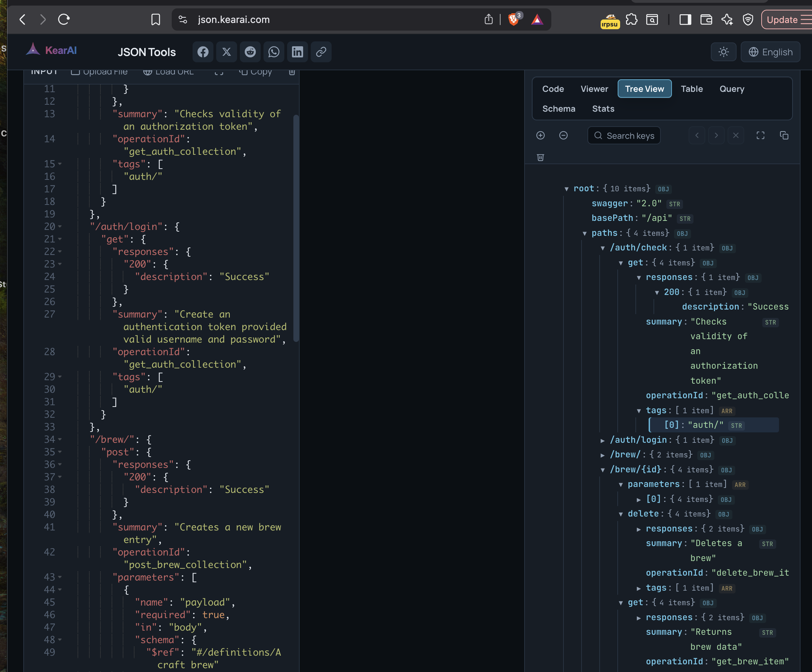
Task: Open Leo AI sparkle icon
Action: [727, 19]
